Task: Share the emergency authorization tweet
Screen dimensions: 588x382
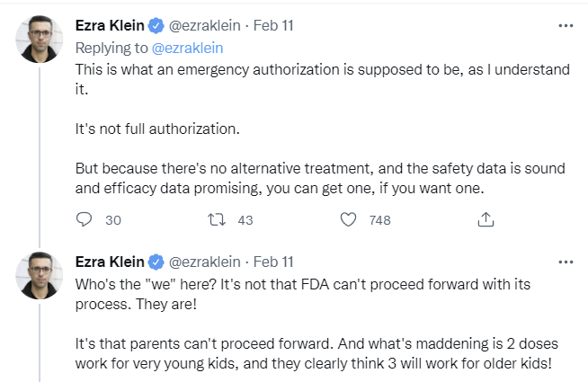Action: pyautogui.click(x=485, y=219)
